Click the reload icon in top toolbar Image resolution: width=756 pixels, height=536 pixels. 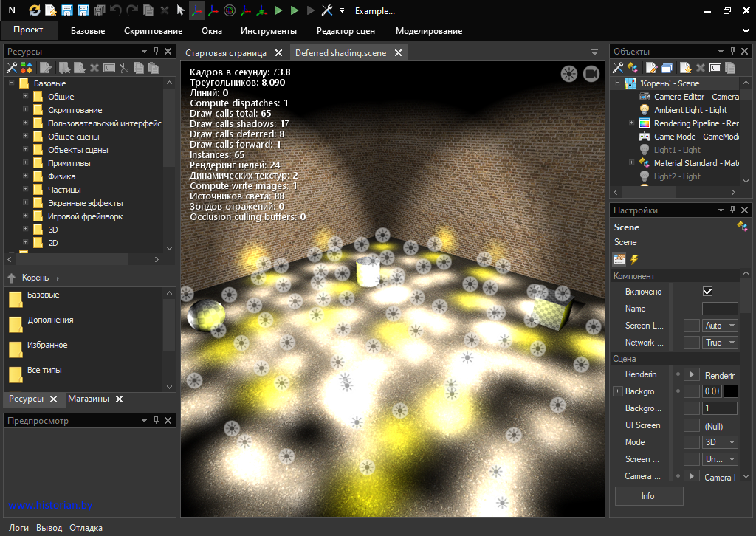(x=35, y=10)
